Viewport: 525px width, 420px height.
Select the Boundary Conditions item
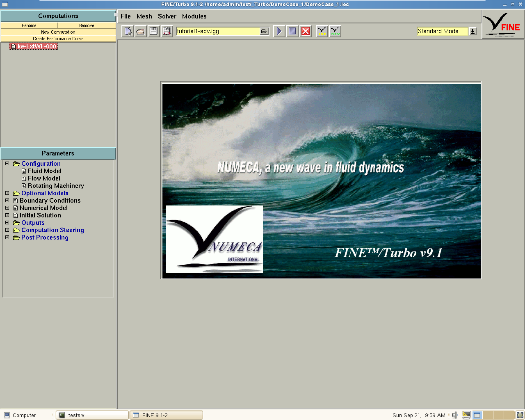tap(50, 201)
